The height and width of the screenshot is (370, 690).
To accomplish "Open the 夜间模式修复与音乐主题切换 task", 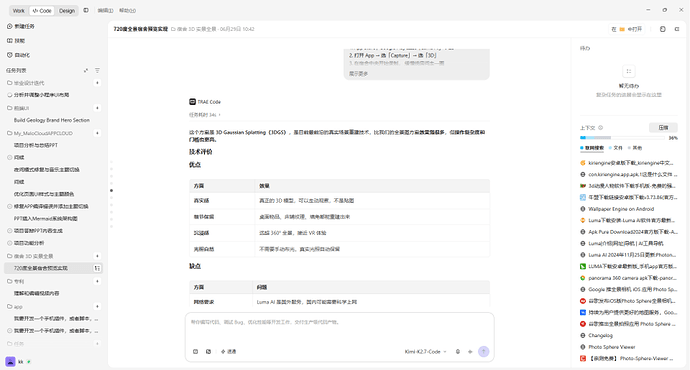I will click(x=46, y=169).
